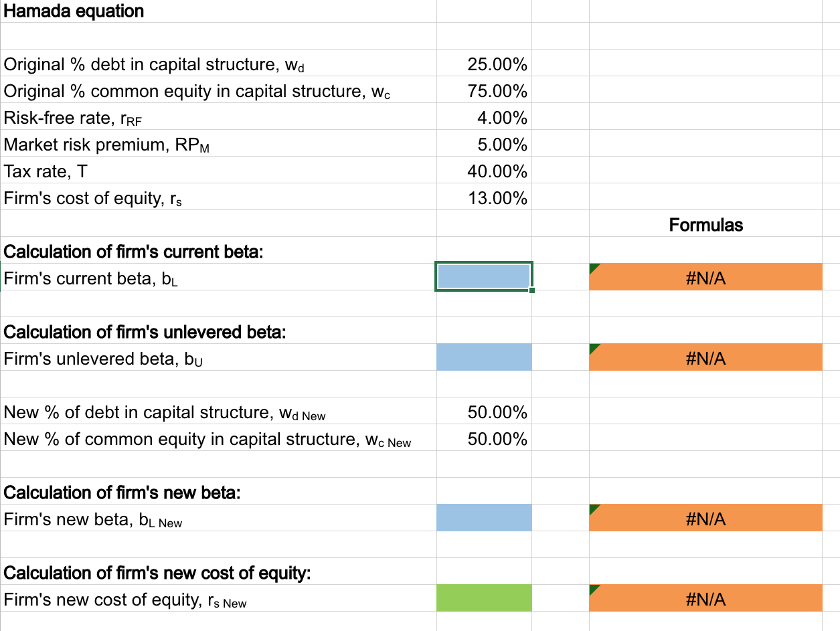Select the blue input cell for firm's unlevered beta
The height and width of the screenshot is (631, 840).
[483, 357]
